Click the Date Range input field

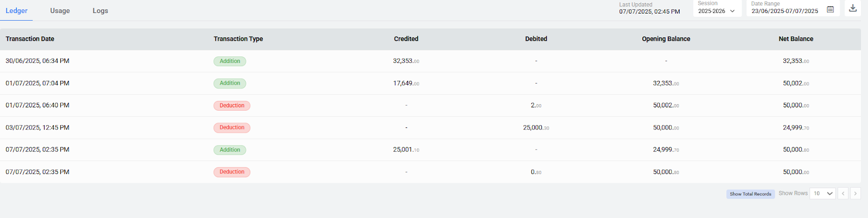pos(784,11)
